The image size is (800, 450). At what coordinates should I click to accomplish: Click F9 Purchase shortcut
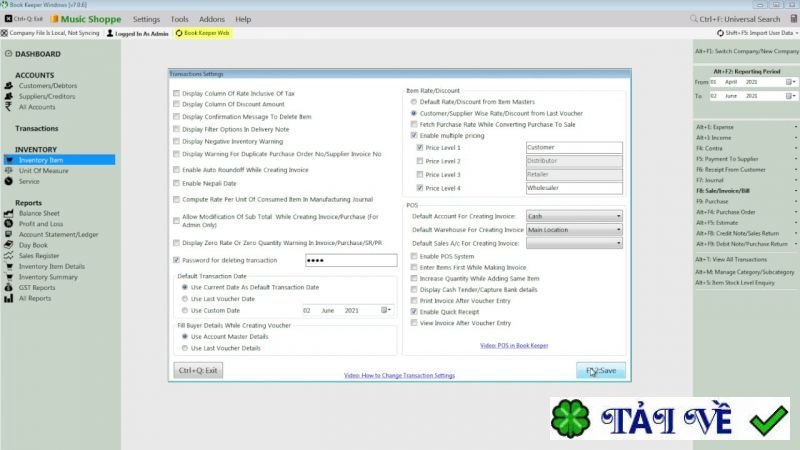pyautogui.click(x=712, y=202)
